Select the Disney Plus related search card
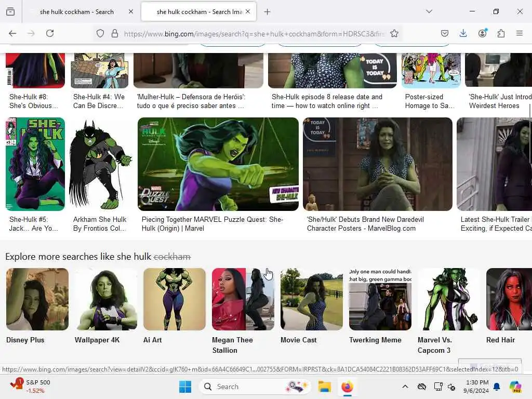Image resolution: width=532 pixels, height=399 pixels. pos(37,306)
